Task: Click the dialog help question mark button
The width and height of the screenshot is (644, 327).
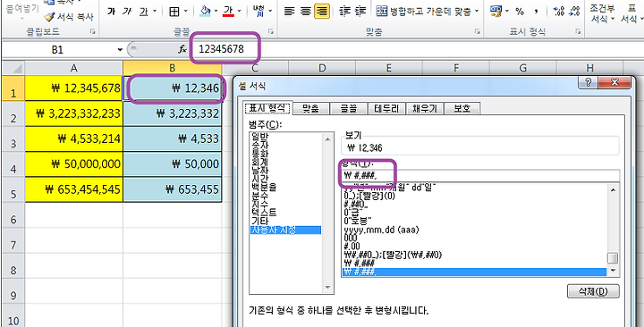Action: [589, 83]
